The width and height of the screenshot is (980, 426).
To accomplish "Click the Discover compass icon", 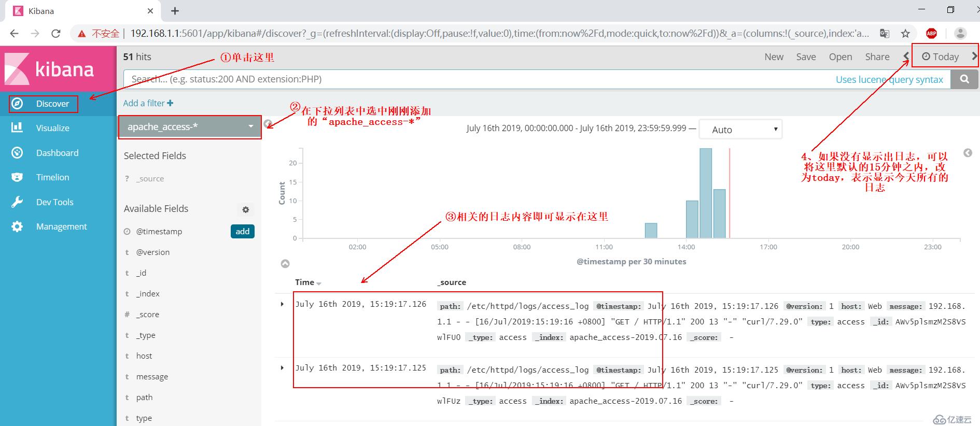I will coord(17,104).
